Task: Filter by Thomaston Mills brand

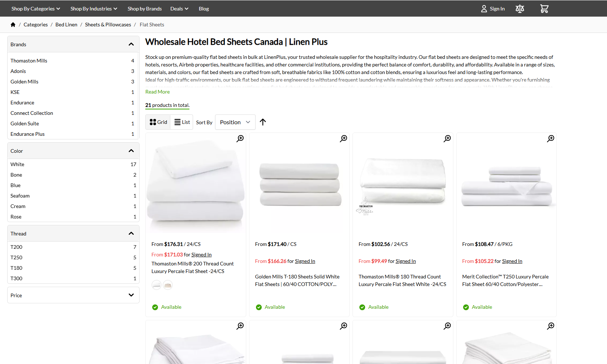Action: point(72,61)
